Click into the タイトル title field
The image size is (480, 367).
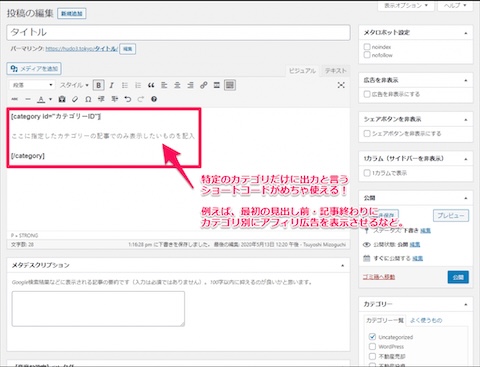[178, 32]
